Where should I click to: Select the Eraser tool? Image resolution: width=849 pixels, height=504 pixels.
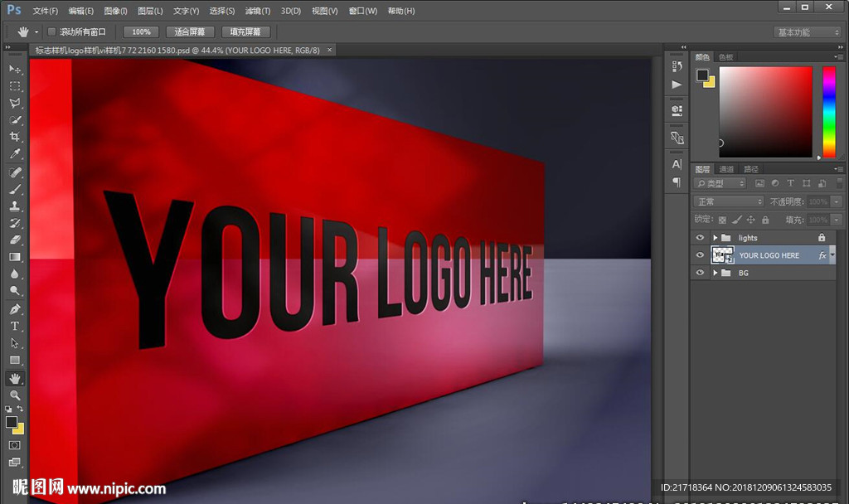pos(15,240)
